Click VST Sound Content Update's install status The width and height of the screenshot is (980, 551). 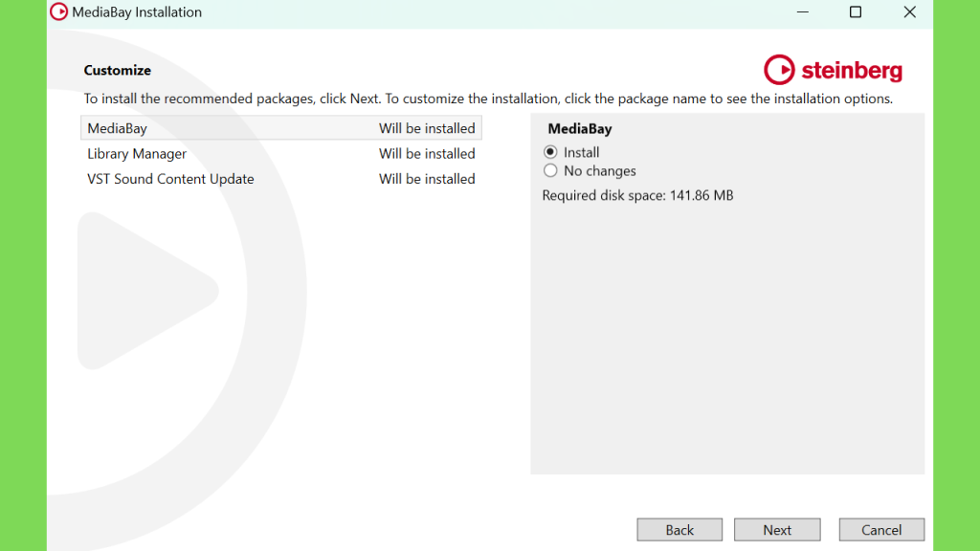pos(427,179)
